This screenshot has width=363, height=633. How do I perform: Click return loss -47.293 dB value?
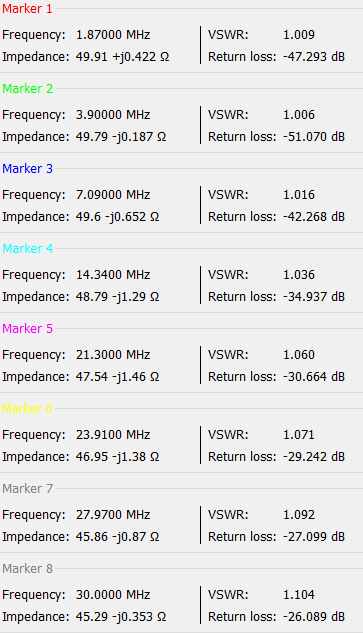314,57
